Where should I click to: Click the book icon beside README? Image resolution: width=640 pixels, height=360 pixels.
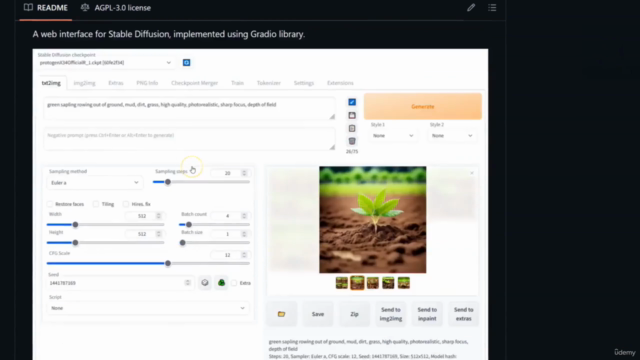click(x=28, y=7)
